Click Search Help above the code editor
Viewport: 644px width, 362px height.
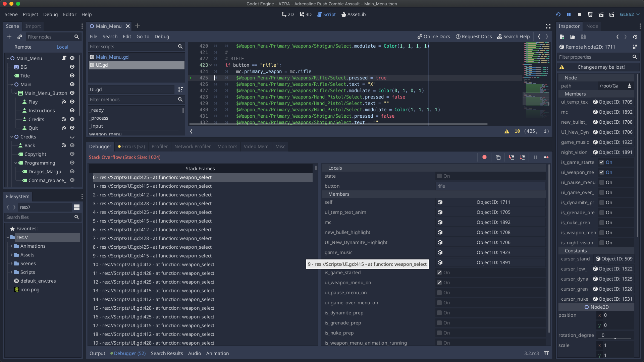coord(514,37)
